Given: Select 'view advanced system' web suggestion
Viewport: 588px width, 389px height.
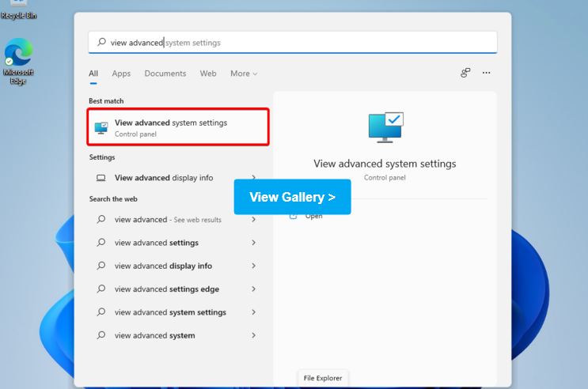Looking at the screenshot, I should [x=155, y=336].
